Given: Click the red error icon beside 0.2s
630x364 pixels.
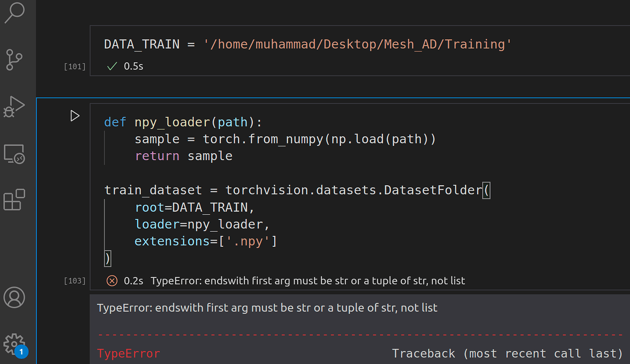Looking at the screenshot, I should (x=111, y=281).
